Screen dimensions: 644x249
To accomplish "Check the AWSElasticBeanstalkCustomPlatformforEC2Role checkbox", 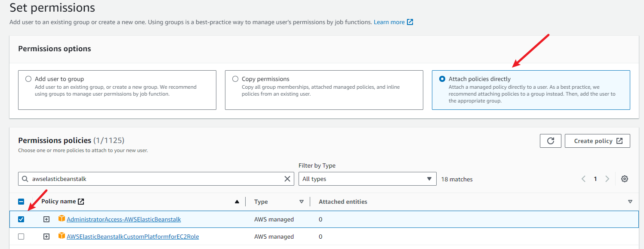I will (x=21, y=237).
